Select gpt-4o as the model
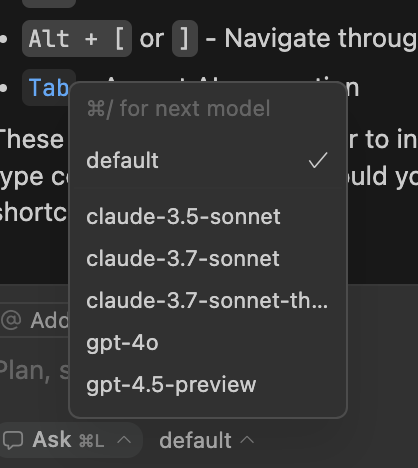418x468 pixels. pos(208,343)
